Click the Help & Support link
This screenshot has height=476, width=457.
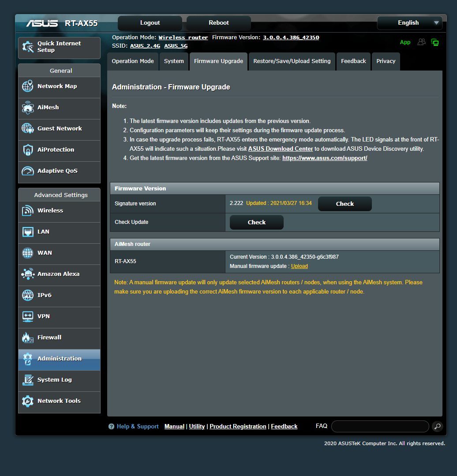[138, 427]
